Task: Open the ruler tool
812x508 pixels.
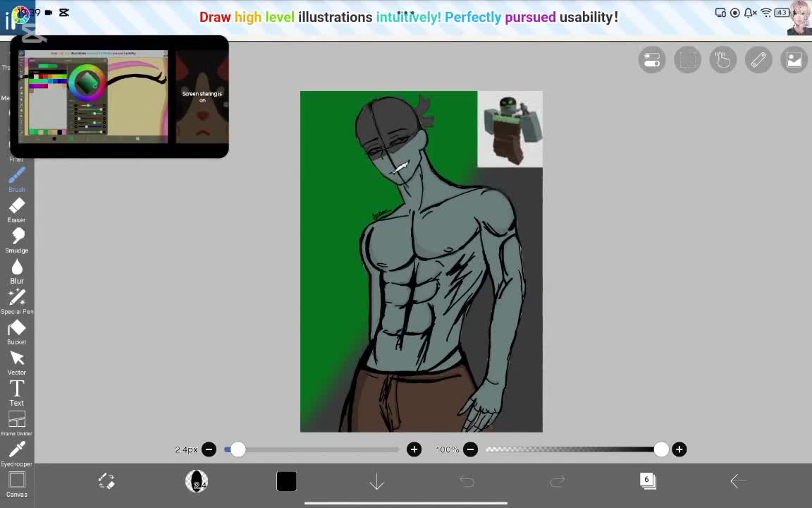Action: pyautogui.click(x=758, y=60)
